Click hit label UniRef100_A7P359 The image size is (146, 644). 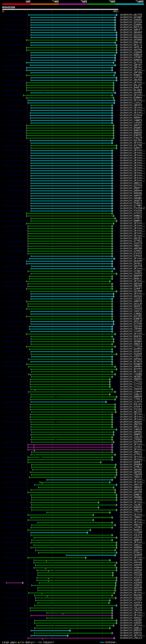click(131, 77)
